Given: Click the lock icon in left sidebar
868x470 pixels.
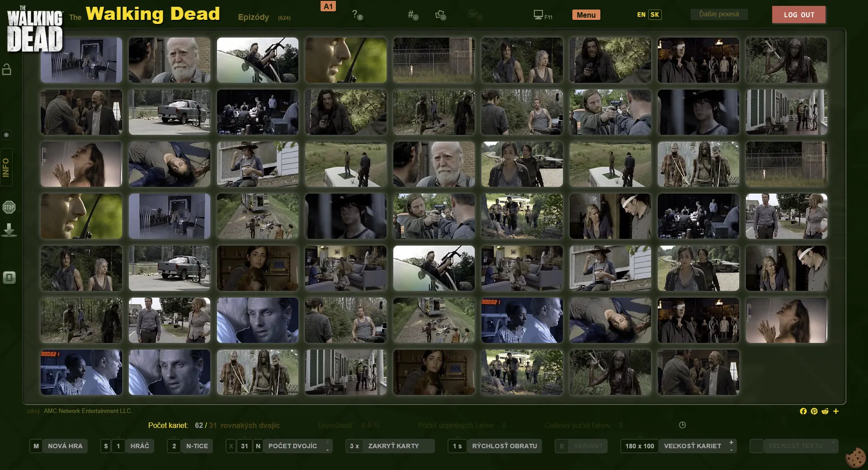Looking at the screenshot, I should click(x=7, y=69).
